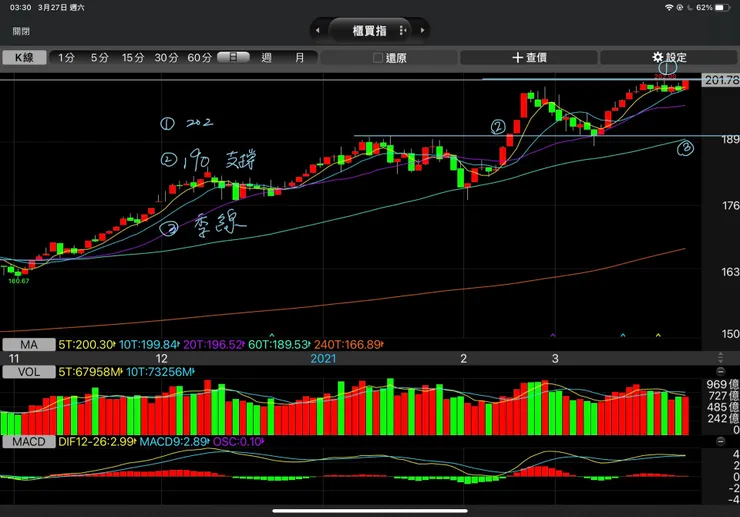Open the volume 10T:73256M setting

coord(160,372)
